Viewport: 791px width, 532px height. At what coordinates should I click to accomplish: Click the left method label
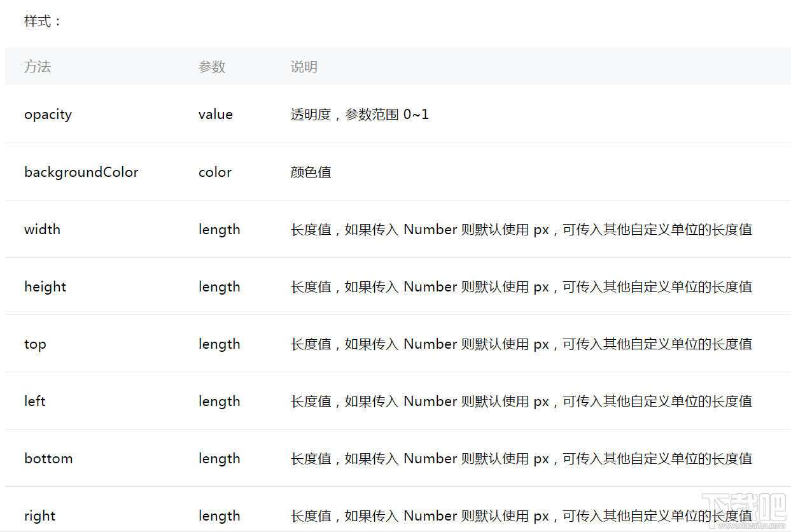(x=34, y=401)
